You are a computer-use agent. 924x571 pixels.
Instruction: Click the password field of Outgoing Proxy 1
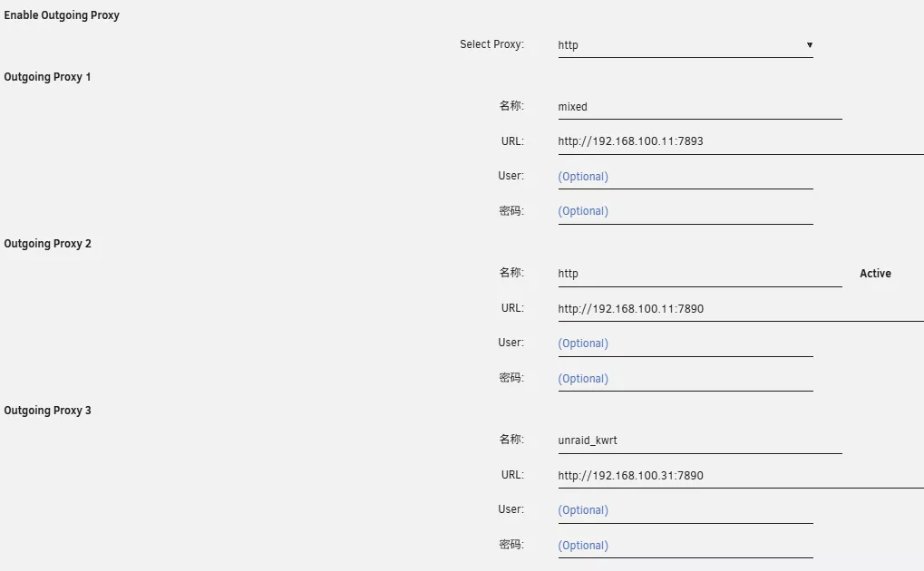click(685, 211)
